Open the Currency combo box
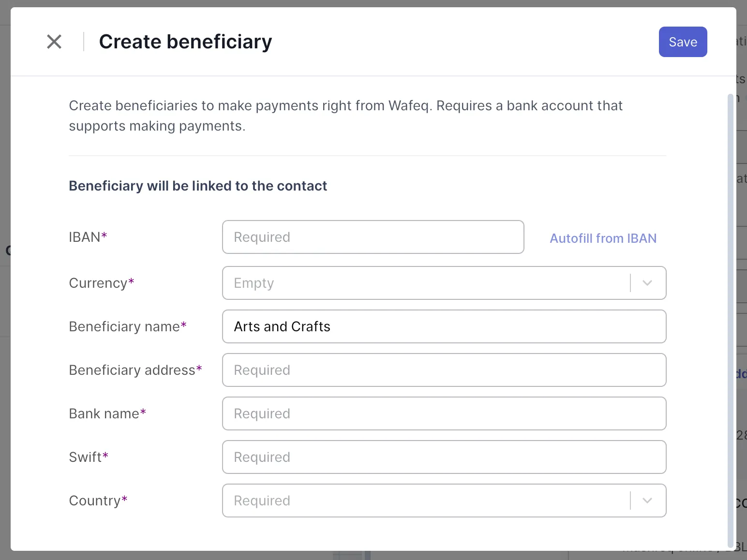This screenshot has width=747, height=560. pyautogui.click(x=426, y=283)
